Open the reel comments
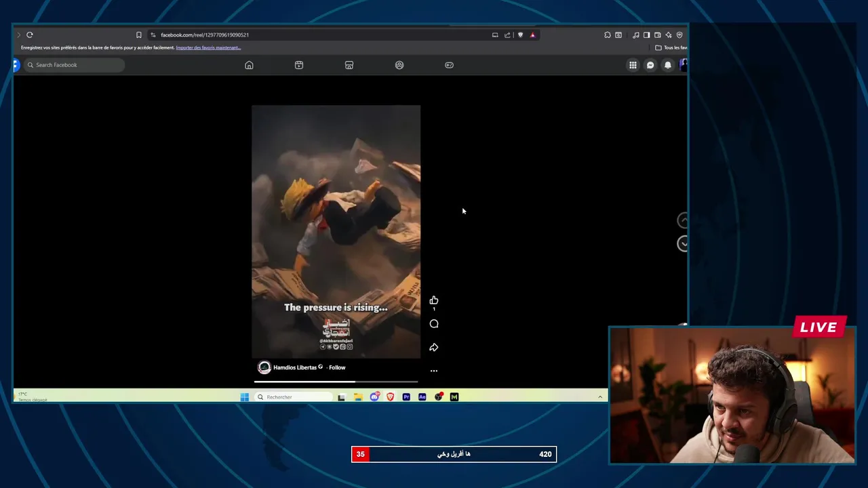This screenshot has height=488, width=868. click(x=434, y=324)
